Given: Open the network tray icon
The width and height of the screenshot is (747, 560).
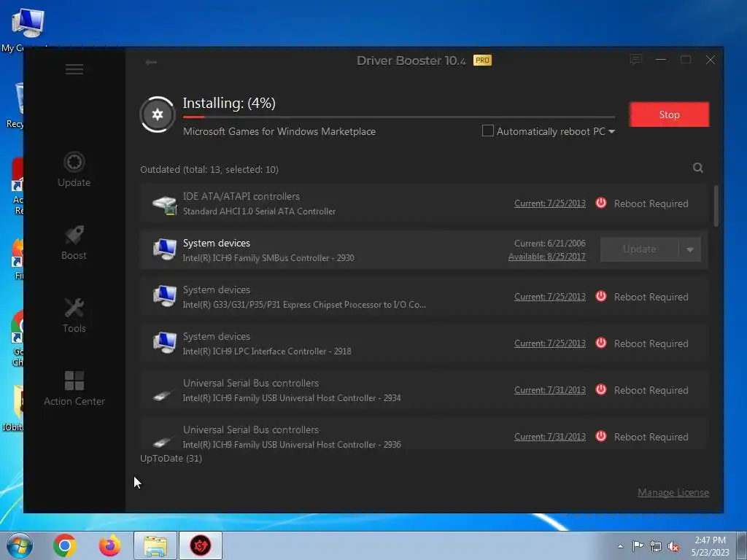Looking at the screenshot, I should point(656,546).
